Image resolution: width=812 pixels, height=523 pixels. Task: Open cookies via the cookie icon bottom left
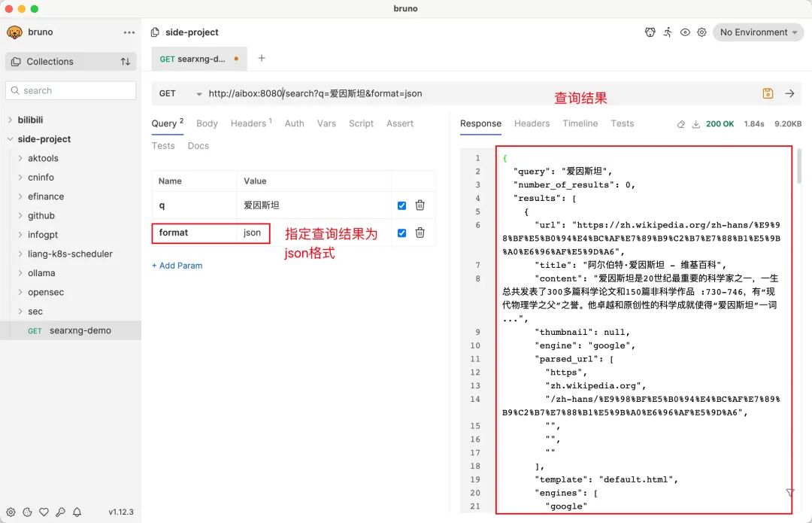point(27,512)
